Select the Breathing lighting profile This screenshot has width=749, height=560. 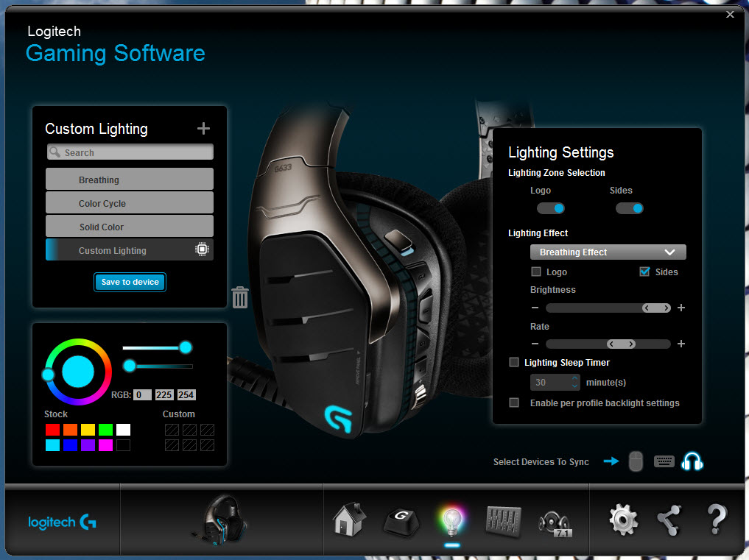coord(130,179)
